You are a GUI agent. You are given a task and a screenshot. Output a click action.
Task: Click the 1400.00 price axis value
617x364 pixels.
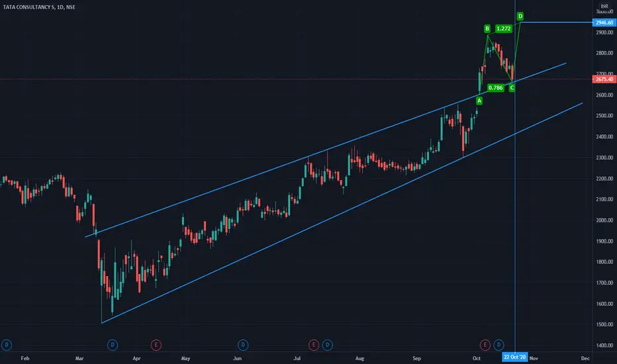click(605, 345)
